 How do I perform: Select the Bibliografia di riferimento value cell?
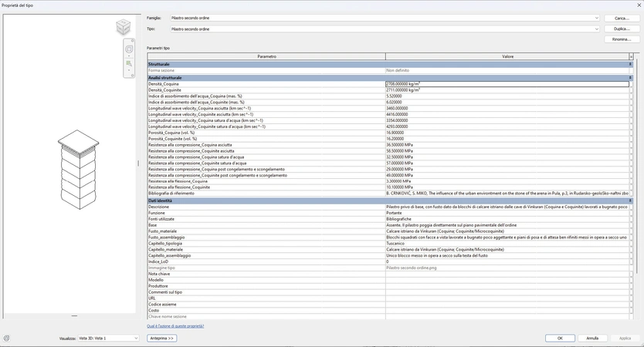507,194
